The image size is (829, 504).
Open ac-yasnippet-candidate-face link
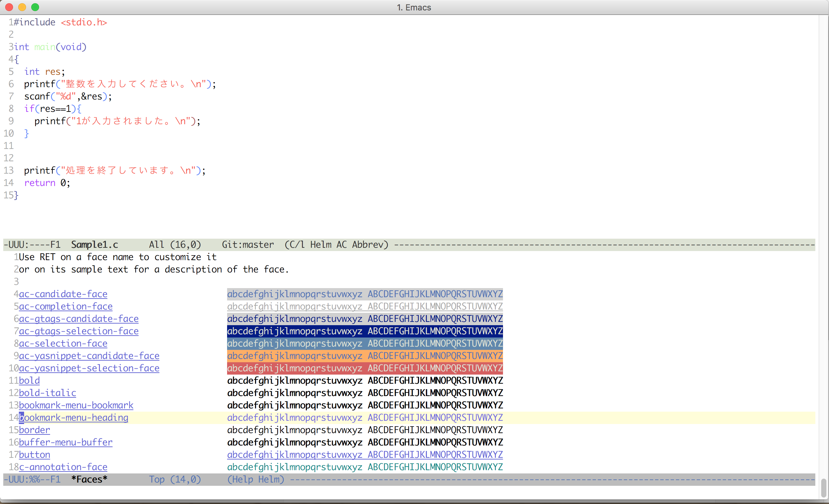pyautogui.click(x=89, y=356)
